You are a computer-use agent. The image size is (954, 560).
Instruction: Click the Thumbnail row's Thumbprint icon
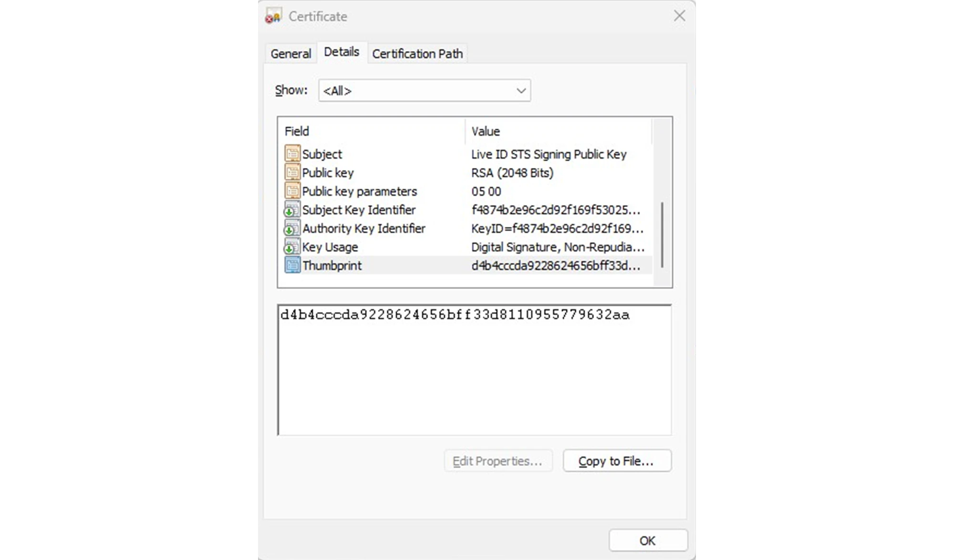[x=292, y=265]
